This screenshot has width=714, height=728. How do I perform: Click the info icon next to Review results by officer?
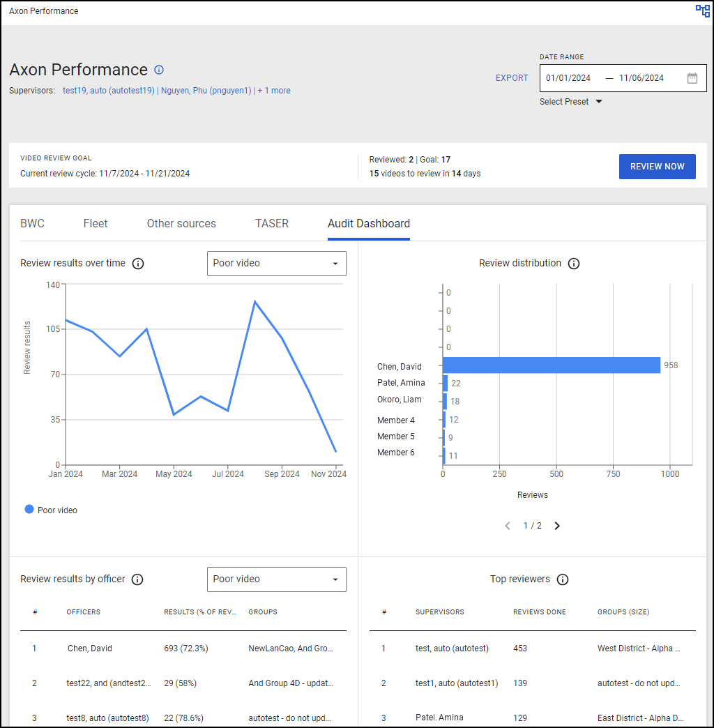137,579
